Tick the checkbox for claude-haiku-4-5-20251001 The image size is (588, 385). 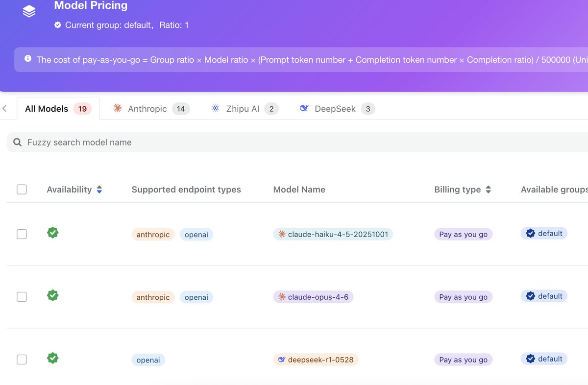(x=22, y=234)
